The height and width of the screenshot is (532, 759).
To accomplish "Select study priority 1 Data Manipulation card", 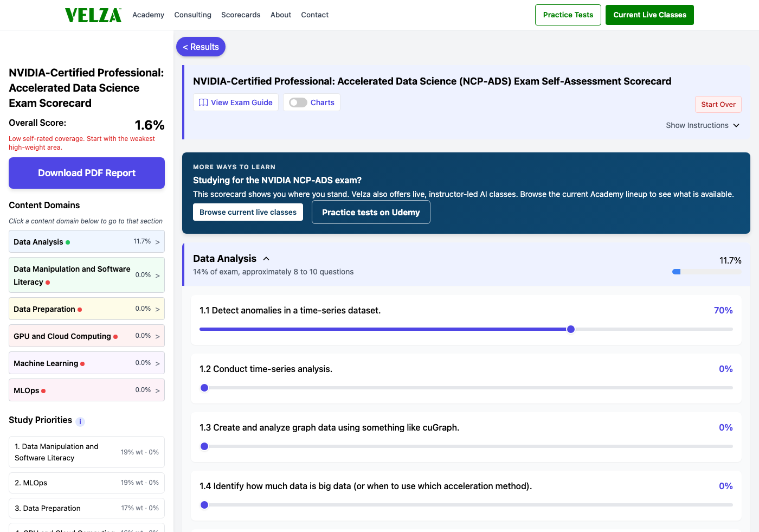I will [x=87, y=452].
